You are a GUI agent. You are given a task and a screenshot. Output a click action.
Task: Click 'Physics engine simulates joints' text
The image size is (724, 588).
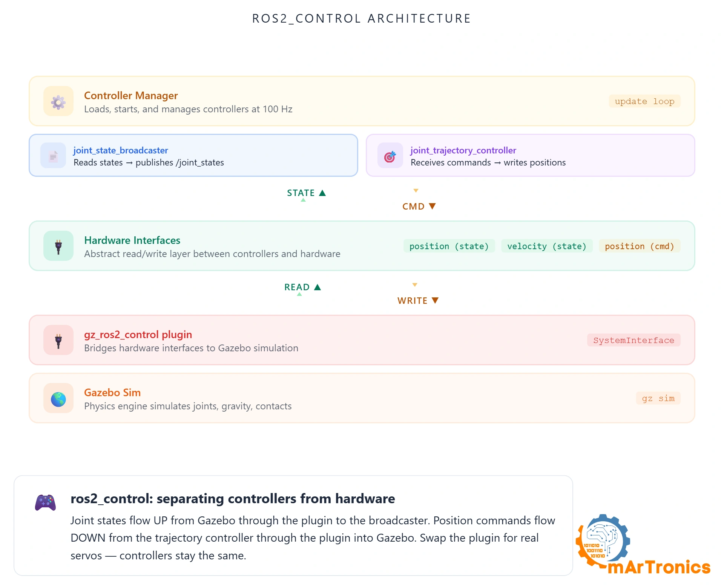[x=188, y=406]
